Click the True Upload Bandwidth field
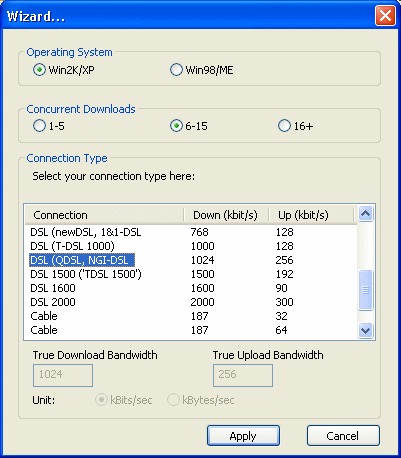Screen dimensions: 401x458 [x=243, y=375]
